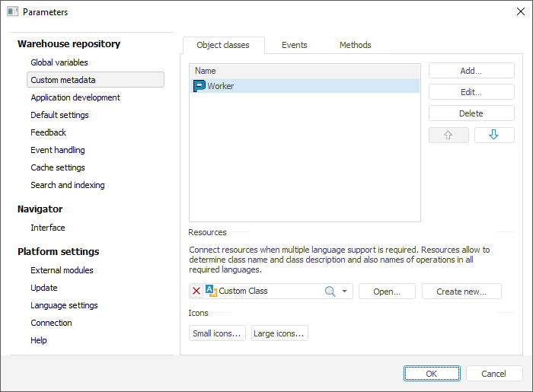
Task: Click the Add... button
Action: pos(471,71)
